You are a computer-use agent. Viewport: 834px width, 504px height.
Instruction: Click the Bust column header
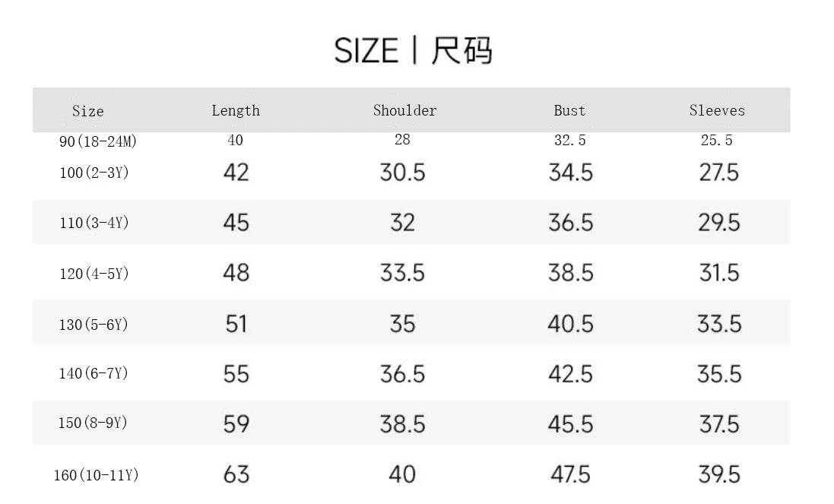(x=569, y=111)
